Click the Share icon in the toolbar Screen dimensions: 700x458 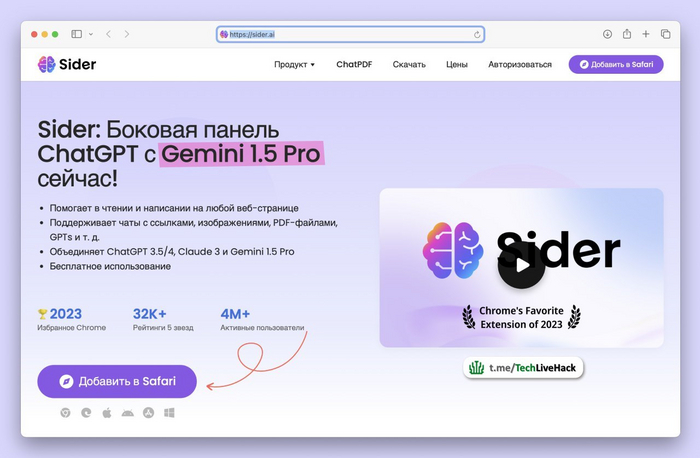[627, 34]
